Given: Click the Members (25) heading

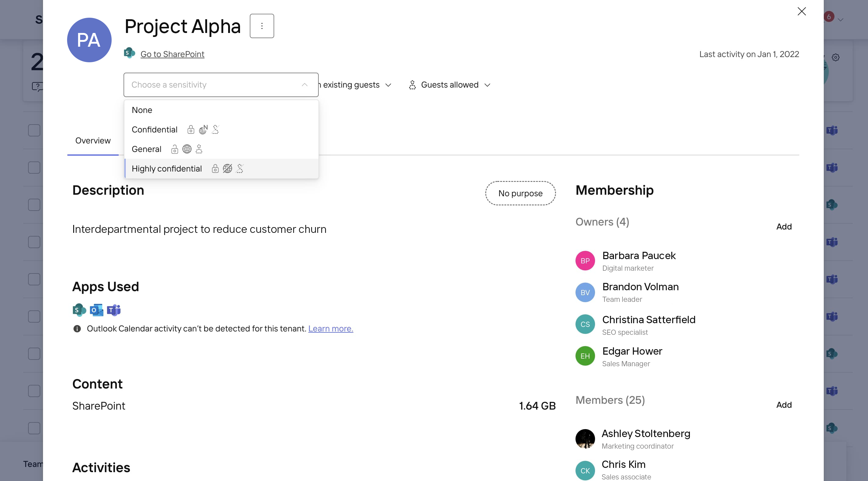Looking at the screenshot, I should 610,400.
